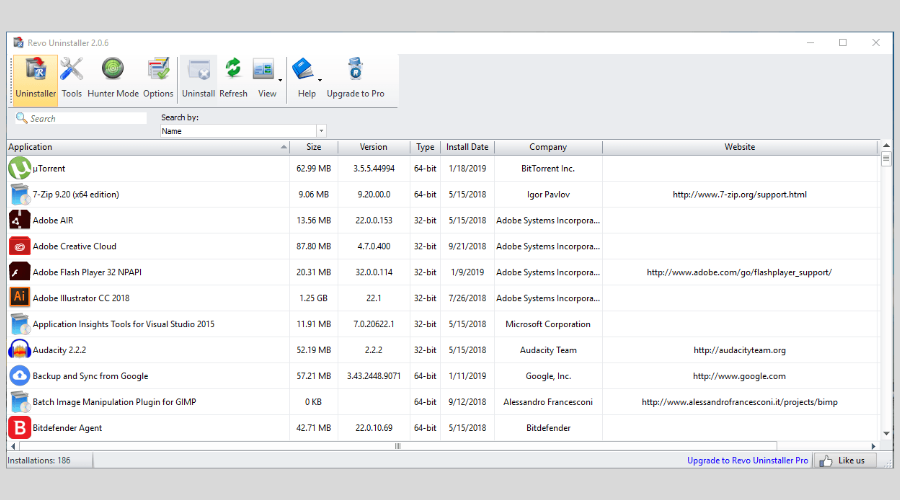Click the horizontal scrollbar left arrow

tap(13, 446)
